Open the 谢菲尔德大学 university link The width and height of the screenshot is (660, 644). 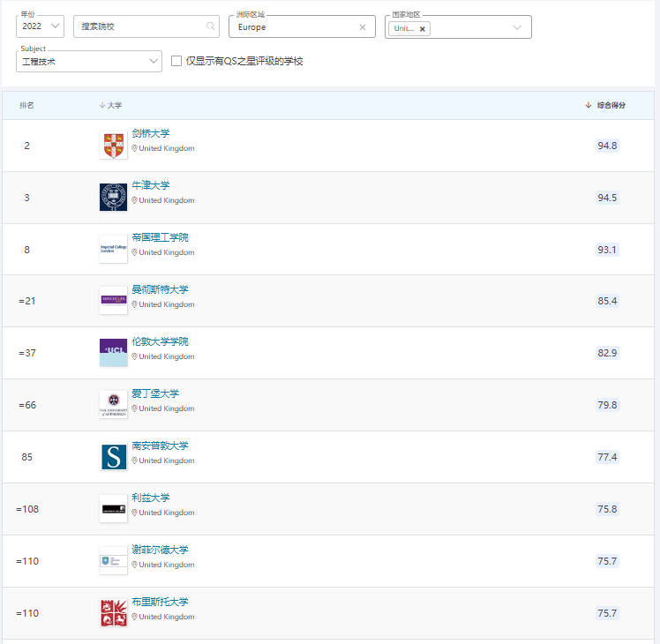tap(160, 550)
